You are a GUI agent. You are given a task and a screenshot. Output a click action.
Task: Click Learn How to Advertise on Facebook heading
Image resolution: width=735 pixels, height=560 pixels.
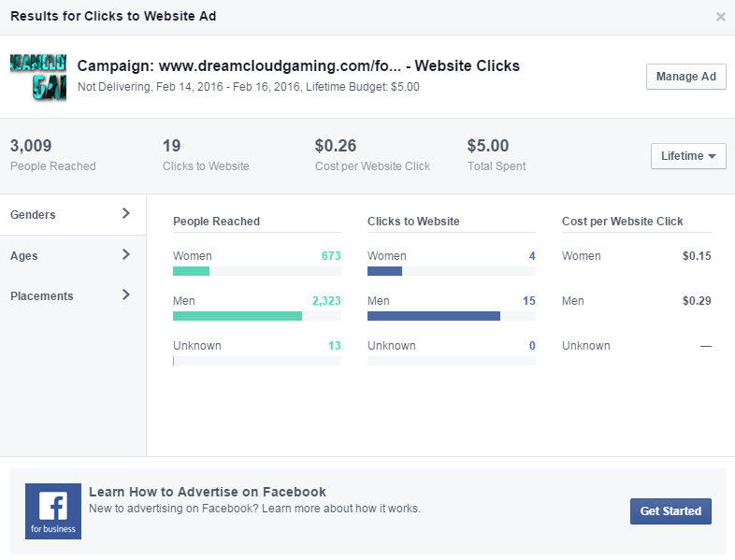click(208, 492)
